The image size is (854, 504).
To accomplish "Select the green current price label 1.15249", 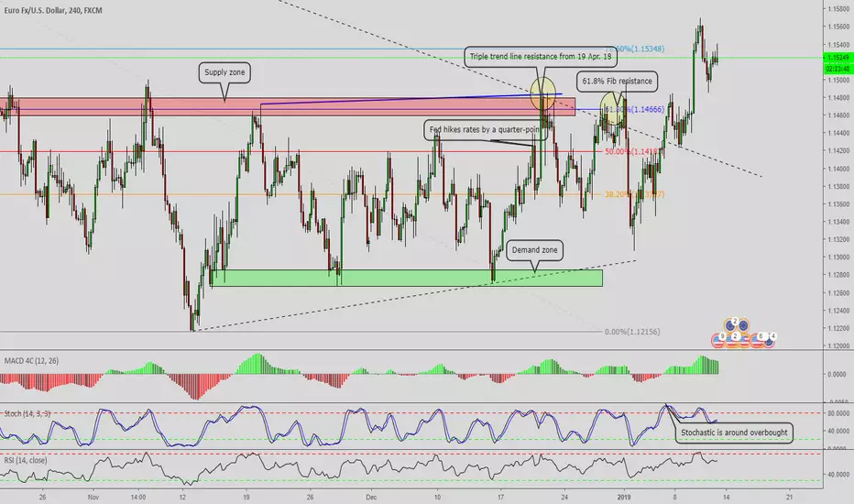I will [838, 57].
